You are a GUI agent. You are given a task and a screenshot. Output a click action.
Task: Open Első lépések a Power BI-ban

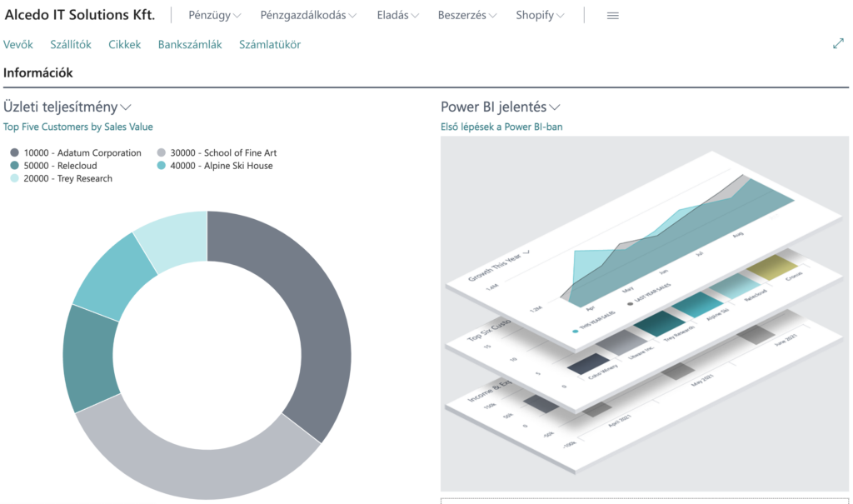[x=501, y=126]
